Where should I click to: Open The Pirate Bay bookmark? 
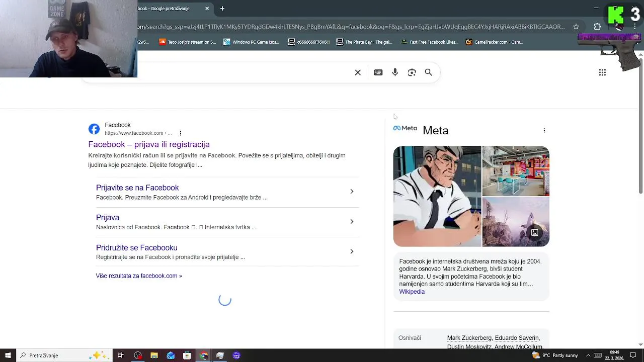364,42
